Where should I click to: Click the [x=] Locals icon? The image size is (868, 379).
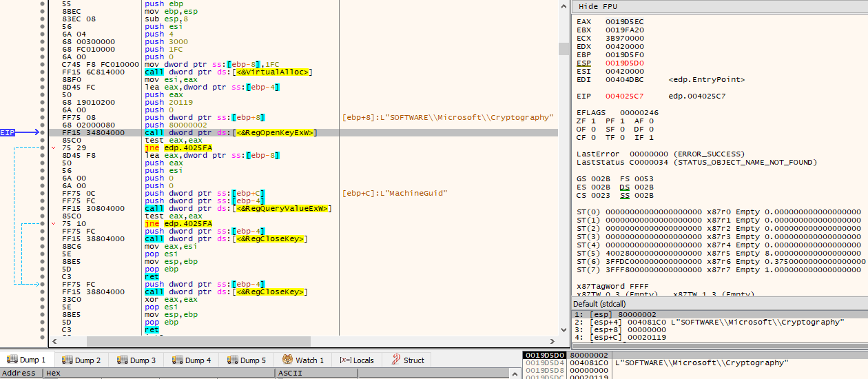(344, 360)
